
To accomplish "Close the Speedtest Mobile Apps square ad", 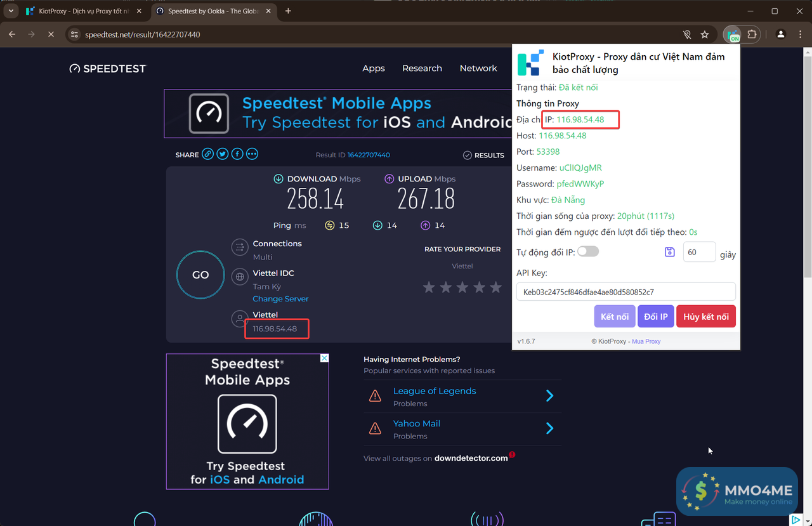I will tap(325, 358).
